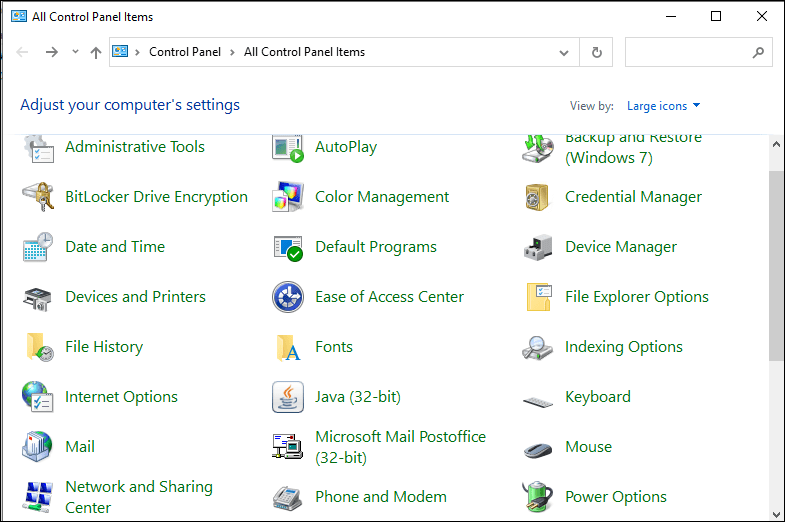Click the Forward navigation arrow

pyautogui.click(x=52, y=52)
